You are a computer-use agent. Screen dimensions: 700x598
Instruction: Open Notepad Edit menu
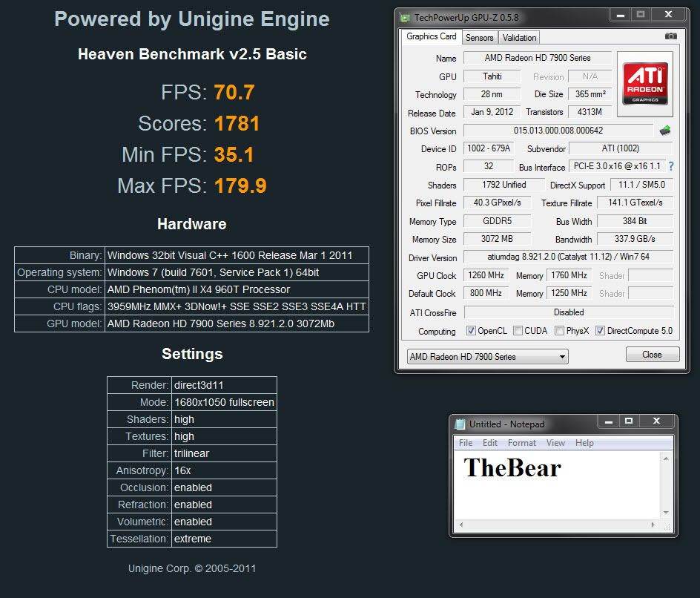(x=489, y=443)
